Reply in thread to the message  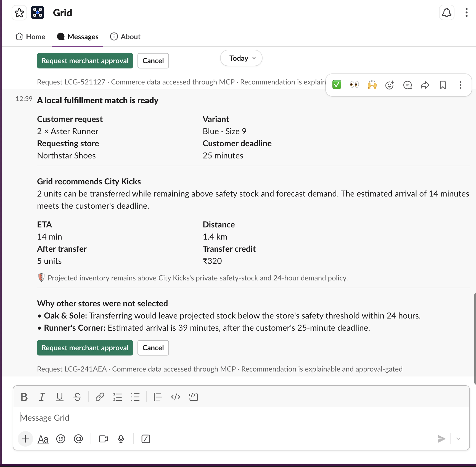[408, 85]
